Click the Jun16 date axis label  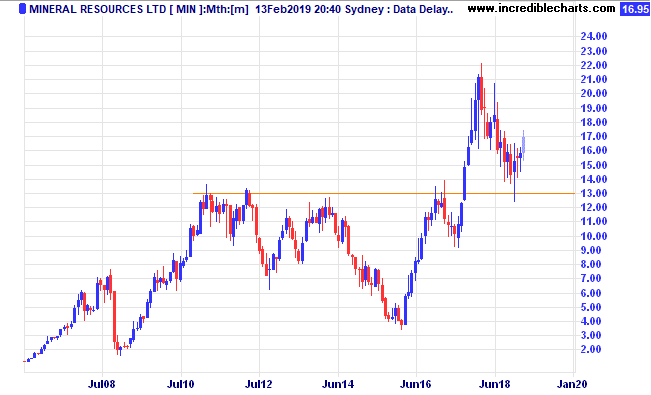(416, 385)
